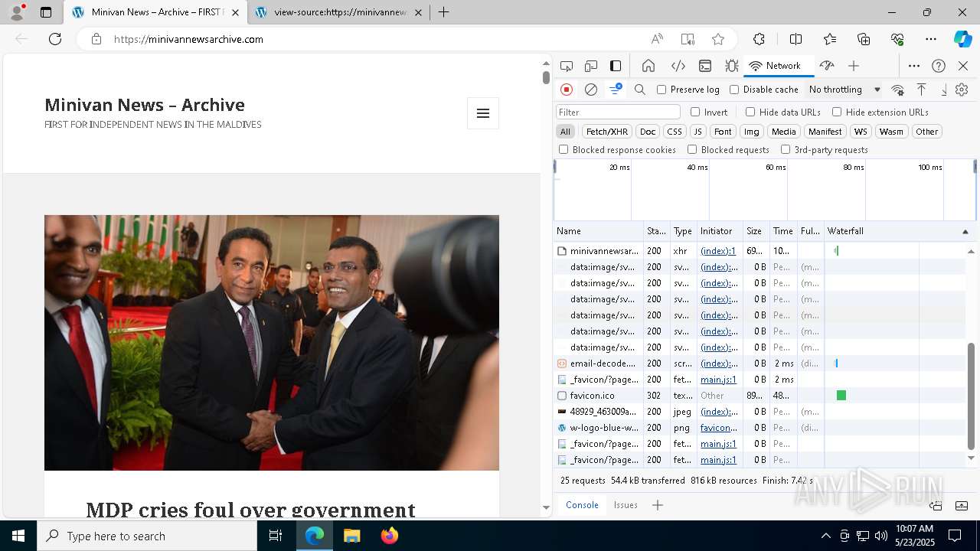The width and height of the screenshot is (980, 551).
Task: Toggle device emulation in DevTools
Action: 591,66
